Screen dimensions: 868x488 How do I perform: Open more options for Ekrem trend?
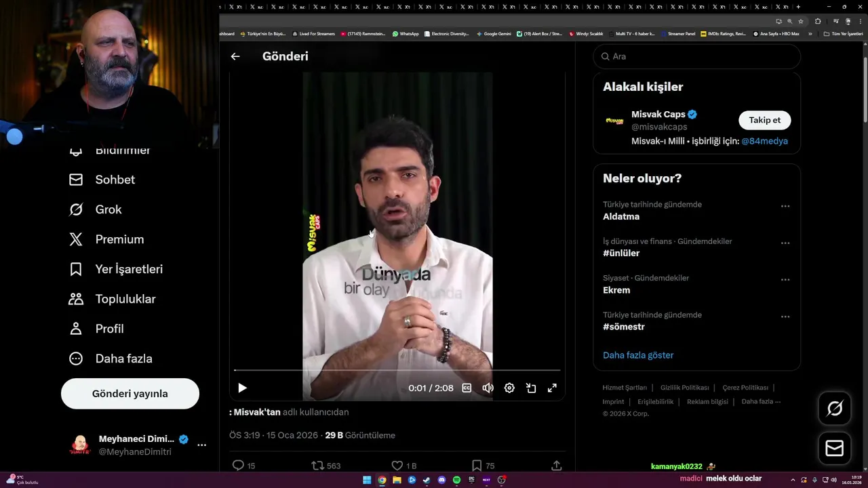[x=785, y=279]
